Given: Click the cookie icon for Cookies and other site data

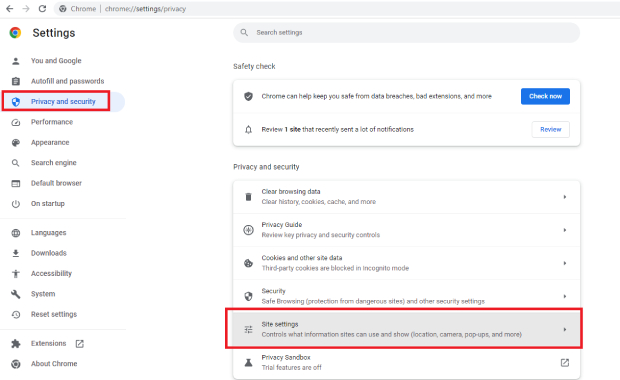Looking at the screenshot, I should 248,263.
